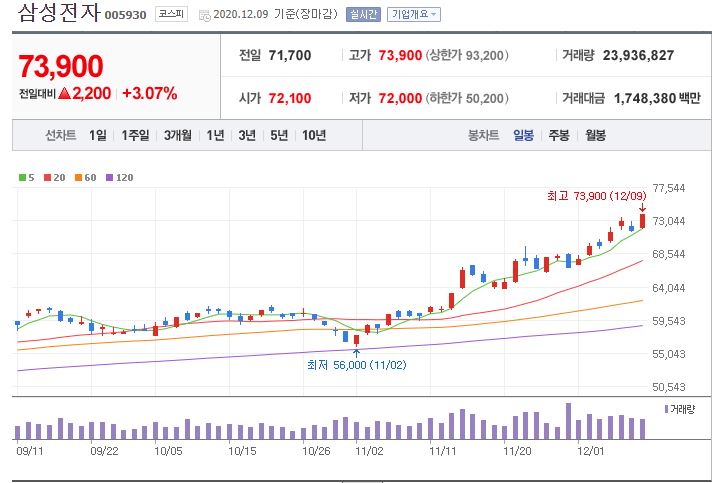
Task: Click the 코스피 market badge
Action: pyautogui.click(x=171, y=14)
